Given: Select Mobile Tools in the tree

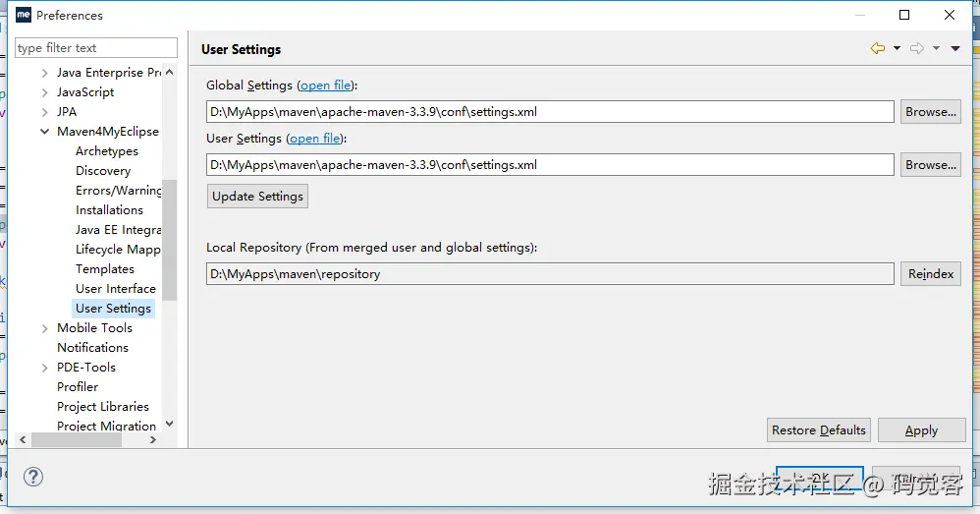Looking at the screenshot, I should pos(94,327).
